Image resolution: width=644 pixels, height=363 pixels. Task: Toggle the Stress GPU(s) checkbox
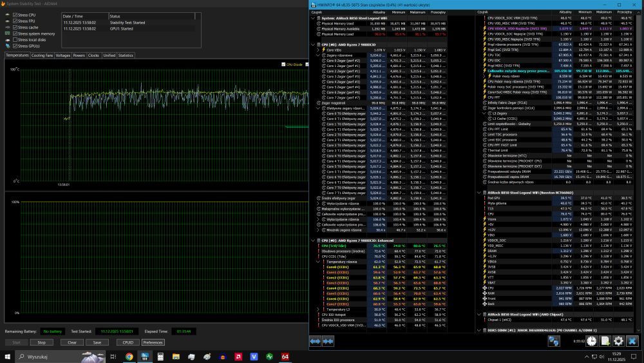(15, 46)
